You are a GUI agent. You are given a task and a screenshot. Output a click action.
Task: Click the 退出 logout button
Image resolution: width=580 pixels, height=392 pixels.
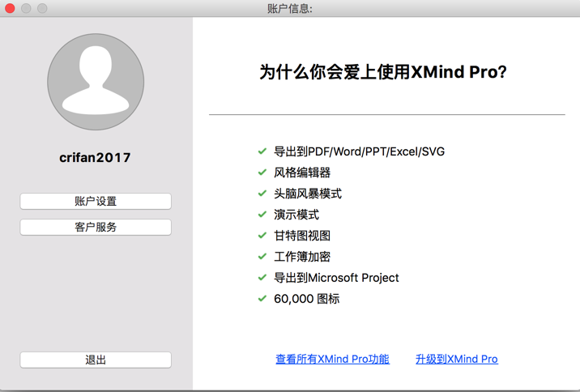[96, 360]
